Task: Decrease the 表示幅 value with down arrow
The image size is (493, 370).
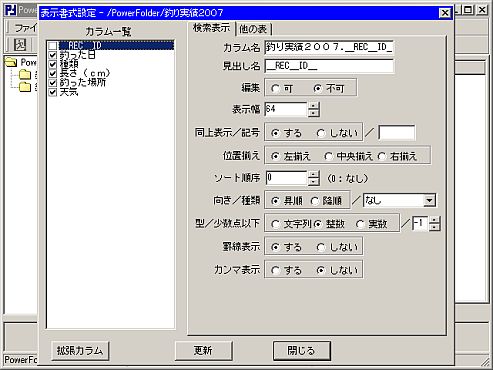Action: 313,113
